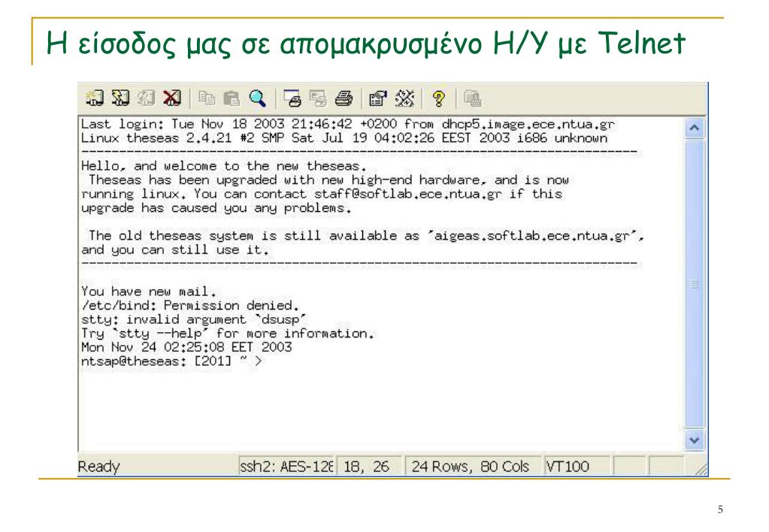Click the 'ntsap@theseas: [201] ~ >' prompt line
The image size is (769, 532).
(x=171, y=361)
